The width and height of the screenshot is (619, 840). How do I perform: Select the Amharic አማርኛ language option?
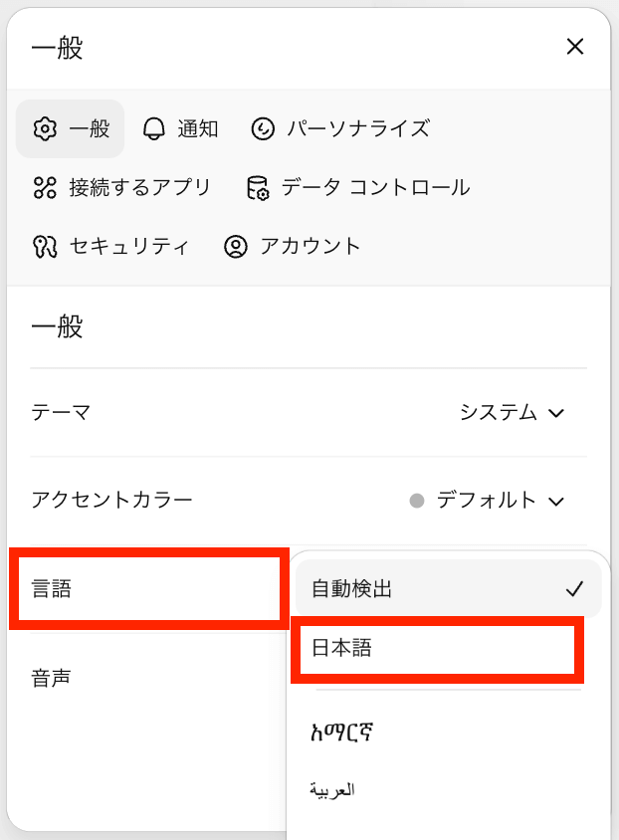341,734
